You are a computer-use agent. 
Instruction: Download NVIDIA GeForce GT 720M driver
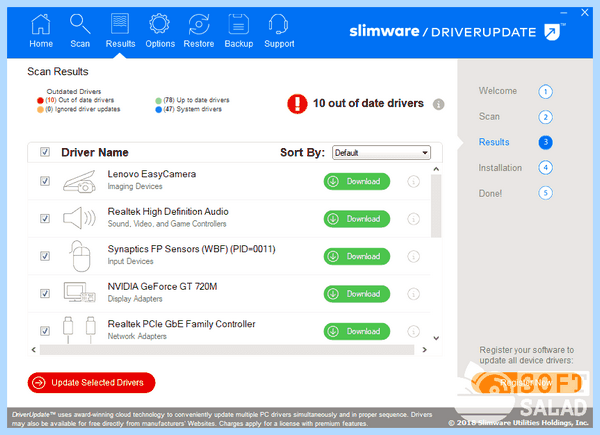pyautogui.click(x=357, y=294)
